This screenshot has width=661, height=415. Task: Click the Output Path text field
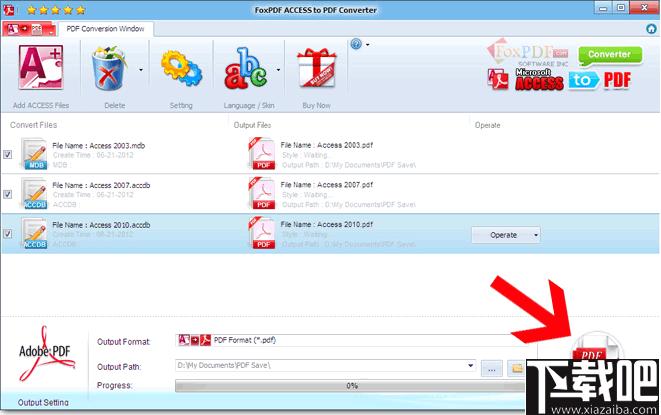point(320,365)
